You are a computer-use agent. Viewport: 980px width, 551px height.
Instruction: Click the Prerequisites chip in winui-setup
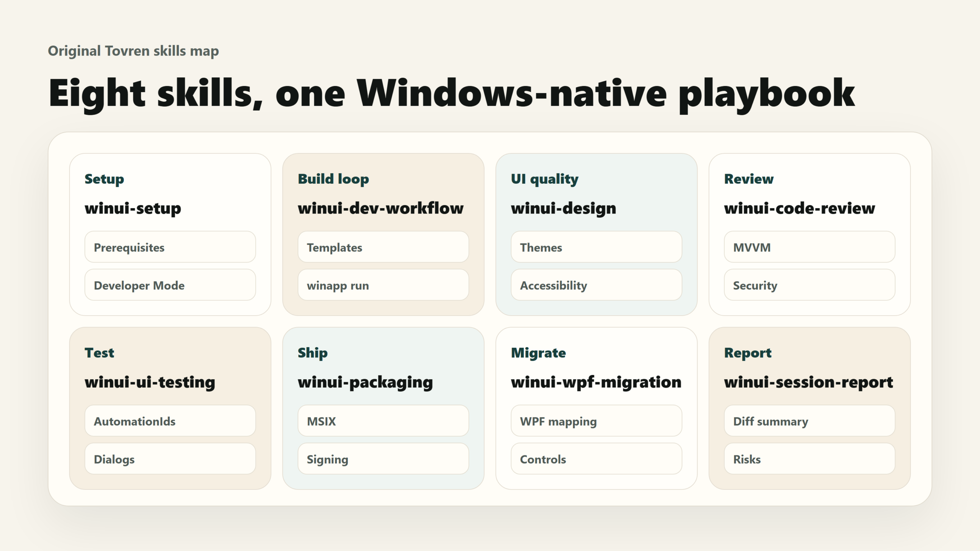tap(170, 247)
